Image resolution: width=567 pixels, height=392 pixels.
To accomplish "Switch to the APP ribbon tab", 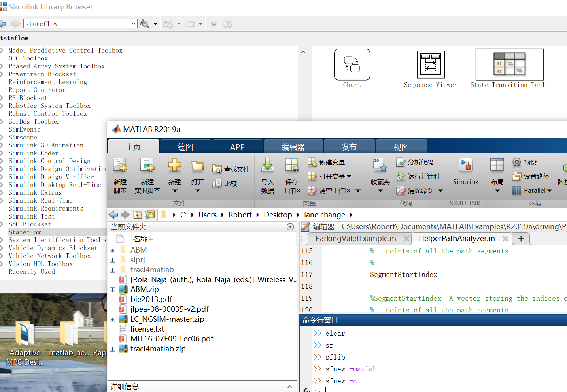I will coord(237,147).
